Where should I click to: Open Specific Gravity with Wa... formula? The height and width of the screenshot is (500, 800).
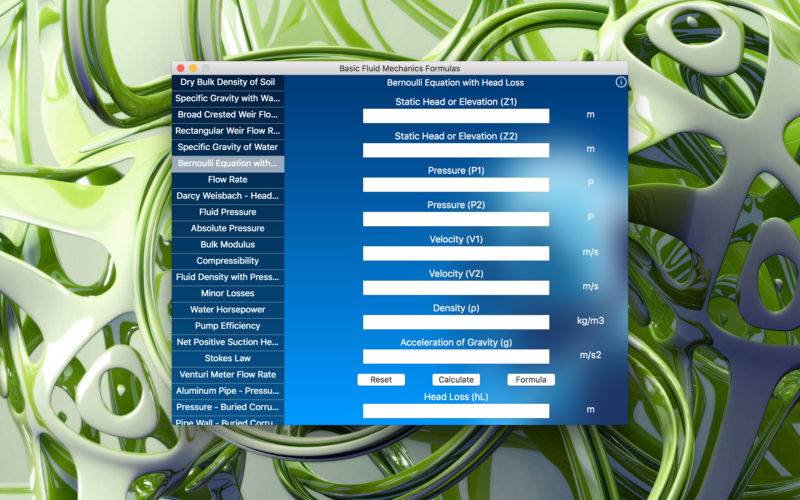(228, 98)
